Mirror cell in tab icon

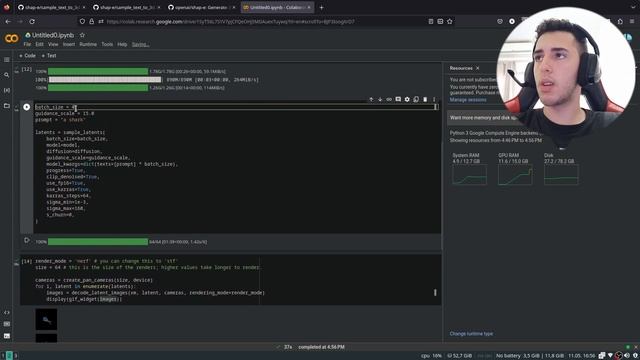[x=416, y=99]
